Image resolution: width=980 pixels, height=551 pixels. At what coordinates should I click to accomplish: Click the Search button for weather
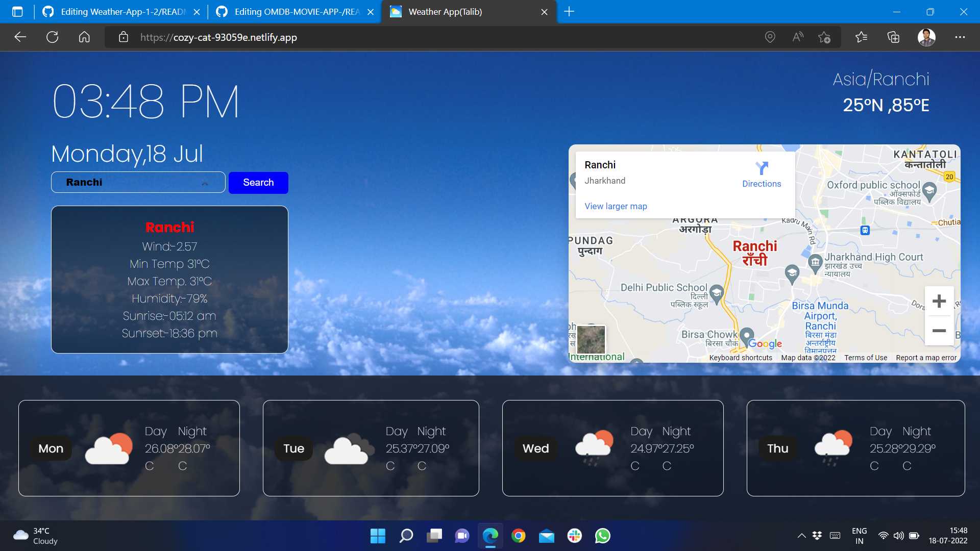pyautogui.click(x=258, y=182)
